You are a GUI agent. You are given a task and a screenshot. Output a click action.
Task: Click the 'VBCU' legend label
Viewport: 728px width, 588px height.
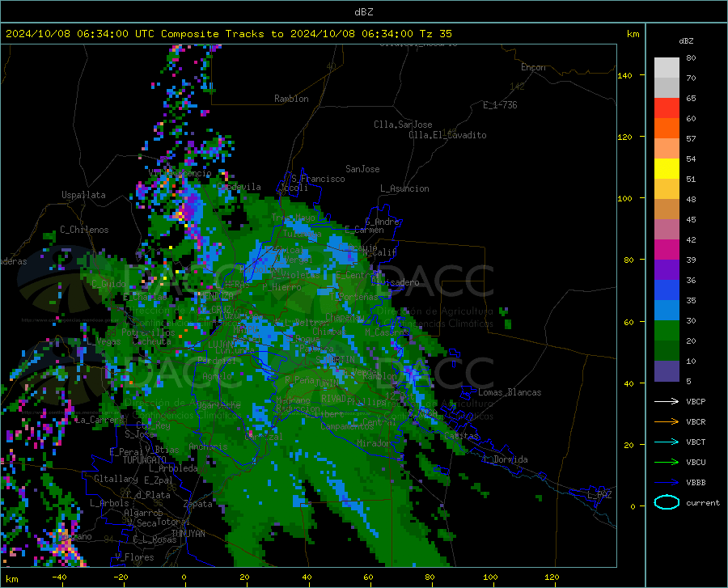[696, 463]
